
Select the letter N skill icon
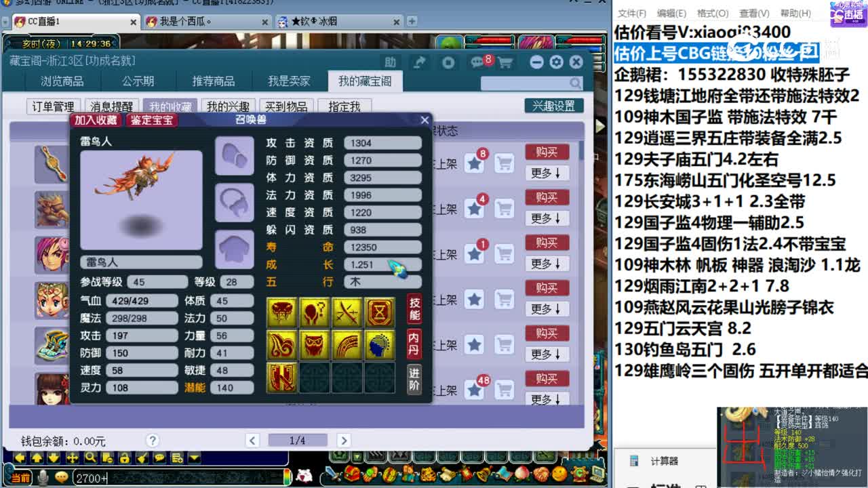[x=282, y=378]
